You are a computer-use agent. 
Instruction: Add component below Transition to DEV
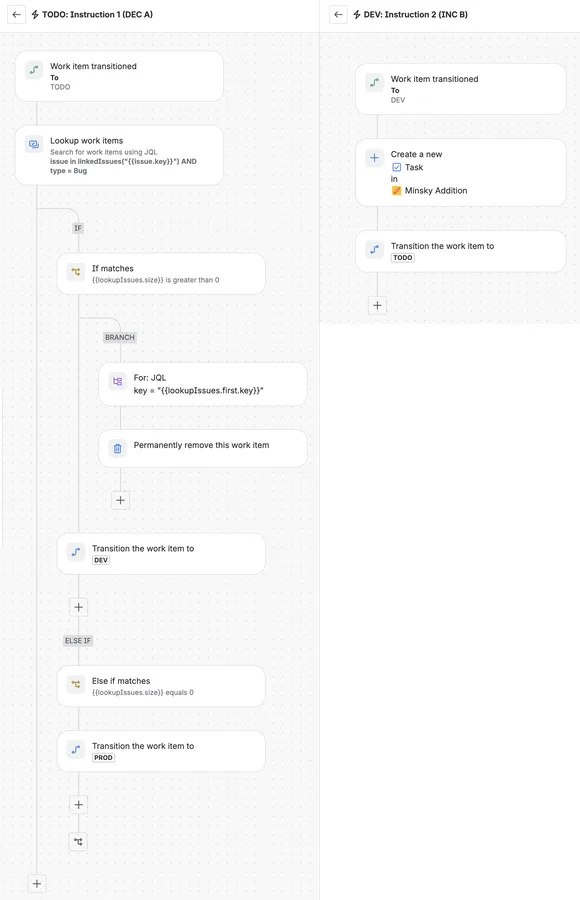click(x=79, y=607)
